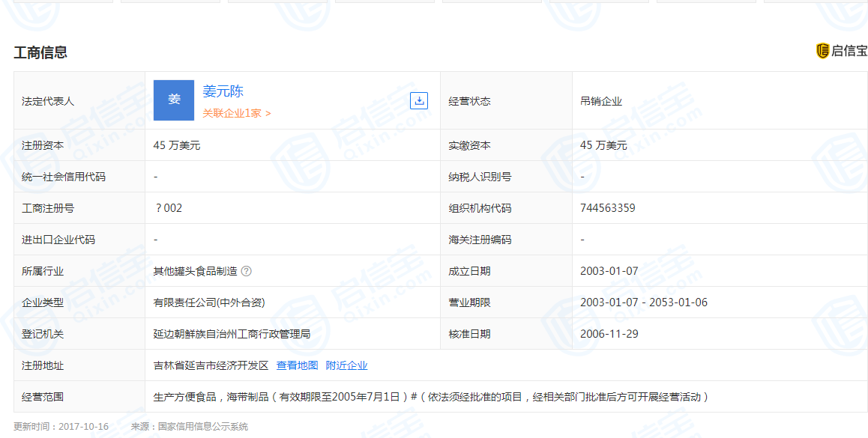Click the registered capital value 45万美元

tap(178, 145)
